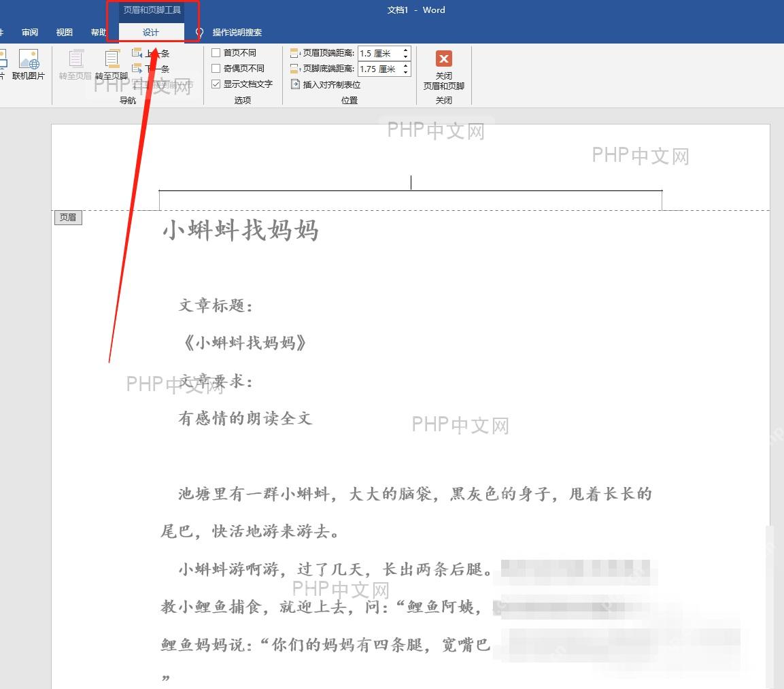Screen dimensions: 784x689
Task: Open the 设计 (Design) ribbon tab
Action: pos(150,33)
